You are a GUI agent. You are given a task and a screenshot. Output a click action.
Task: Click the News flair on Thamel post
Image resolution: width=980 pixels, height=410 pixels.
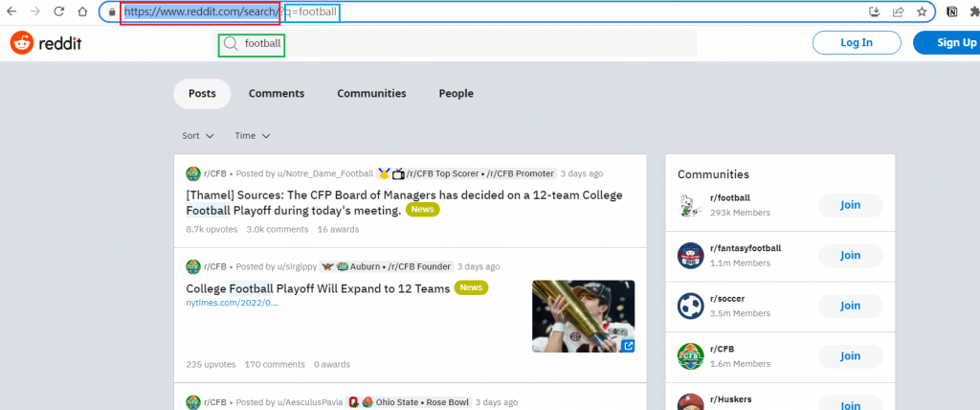click(422, 210)
